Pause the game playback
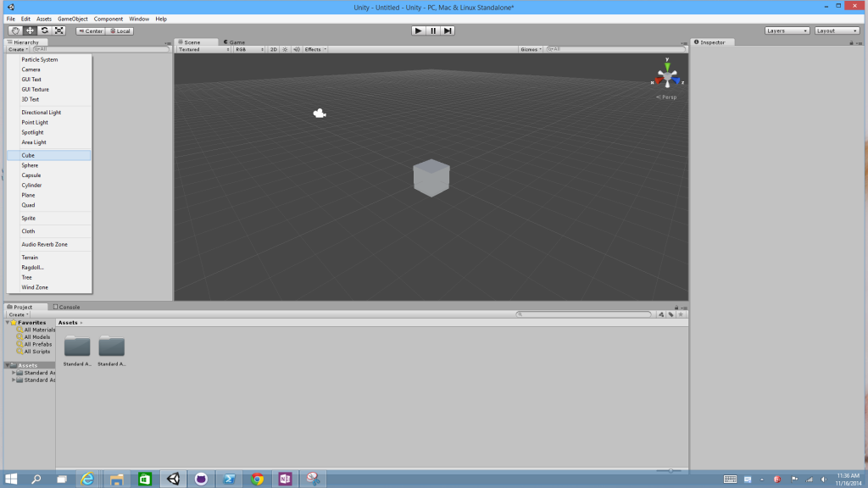868x488 pixels. (x=433, y=31)
